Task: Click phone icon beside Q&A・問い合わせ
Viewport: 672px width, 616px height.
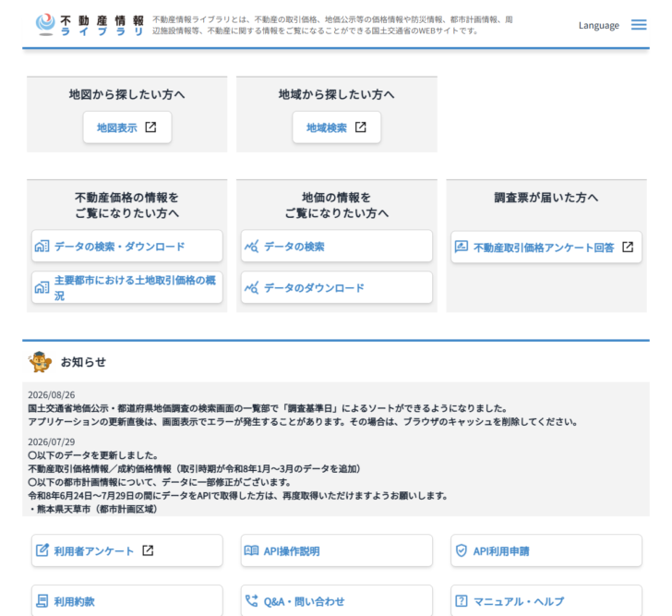Action: pyautogui.click(x=252, y=600)
